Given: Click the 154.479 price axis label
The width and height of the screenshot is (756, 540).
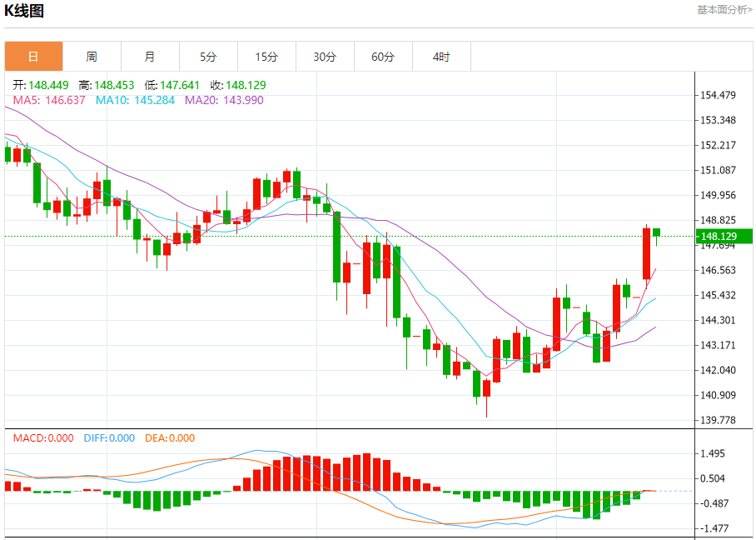Looking at the screenshot, I should tap(719, 95).
